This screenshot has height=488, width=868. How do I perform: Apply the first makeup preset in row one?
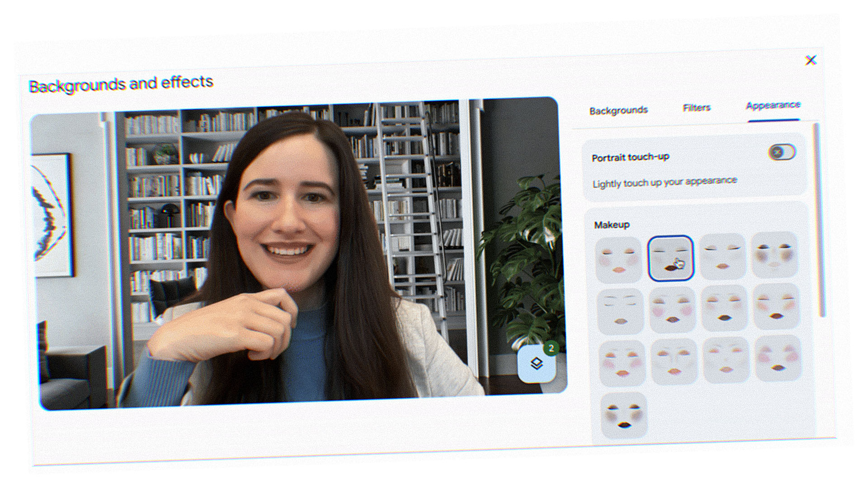[x=618, y=260]
